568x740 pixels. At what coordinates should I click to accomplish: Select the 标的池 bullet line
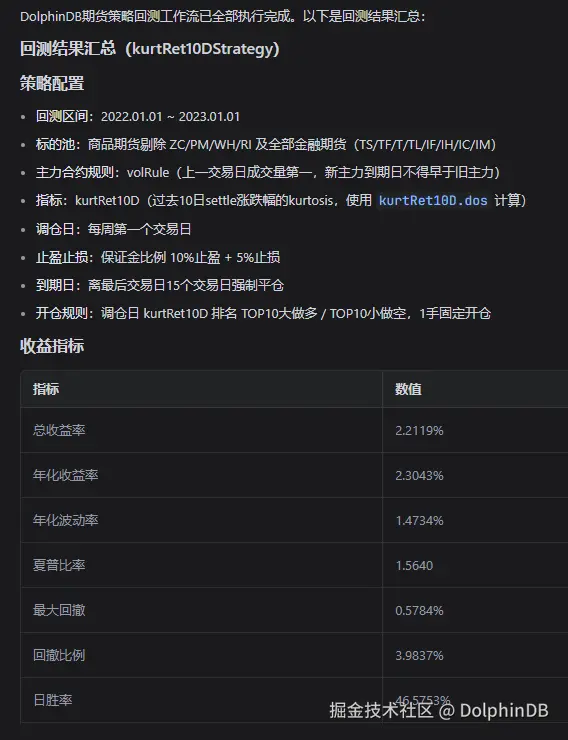click(266, 144)
